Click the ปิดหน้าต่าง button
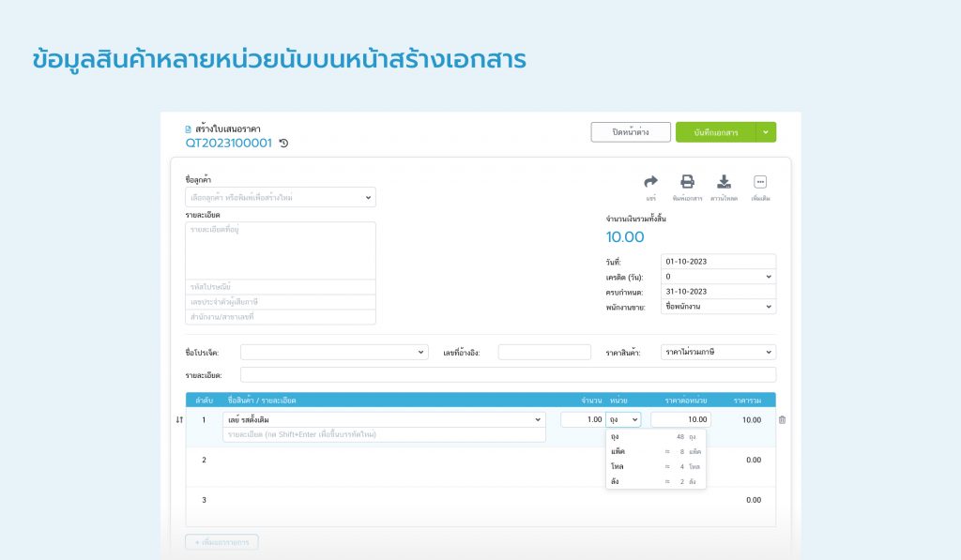Viewport: 961px width, 560px height. (x=632, y=131)
